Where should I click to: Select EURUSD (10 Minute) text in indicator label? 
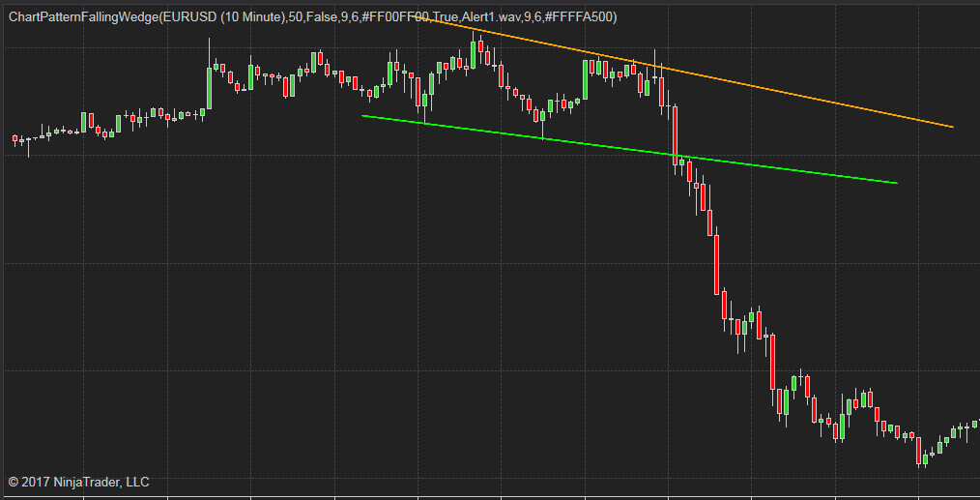pos(222,17)
